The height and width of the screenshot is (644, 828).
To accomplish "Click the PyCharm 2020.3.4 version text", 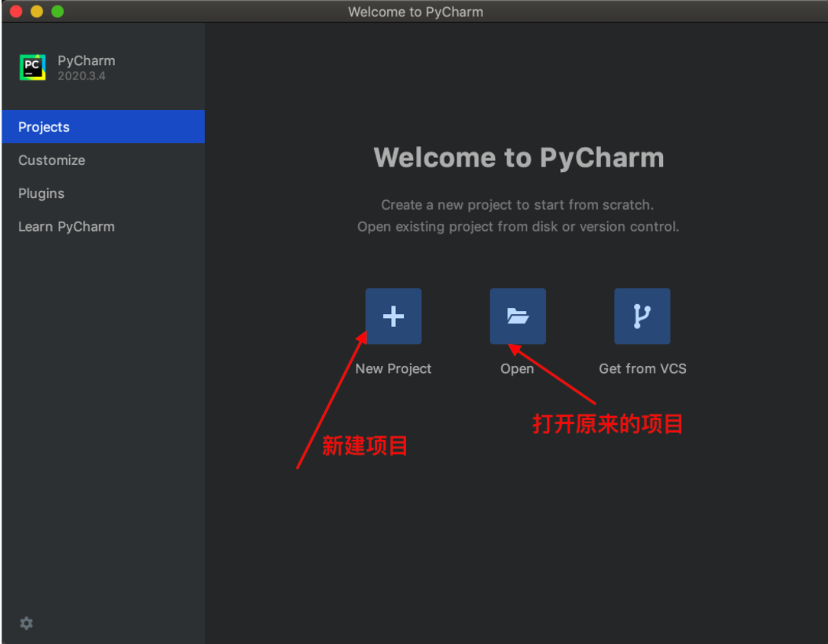I will coord(82,76).
